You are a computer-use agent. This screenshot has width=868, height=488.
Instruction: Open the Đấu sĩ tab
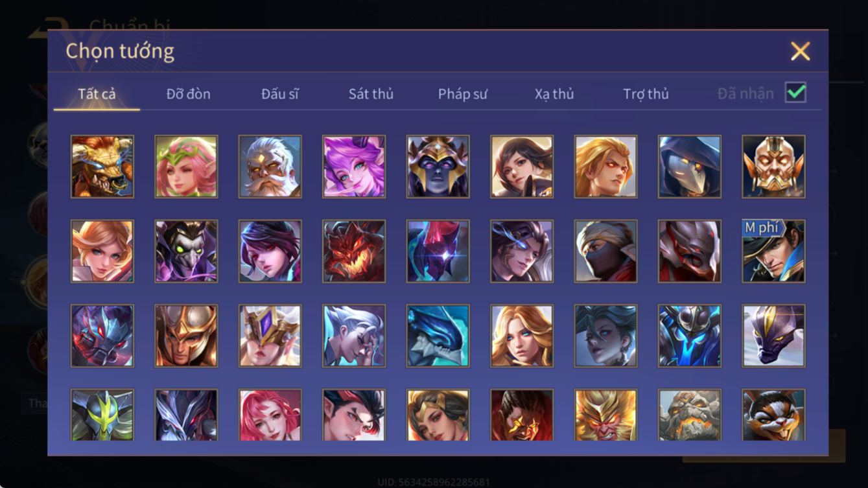click(280, 94)
